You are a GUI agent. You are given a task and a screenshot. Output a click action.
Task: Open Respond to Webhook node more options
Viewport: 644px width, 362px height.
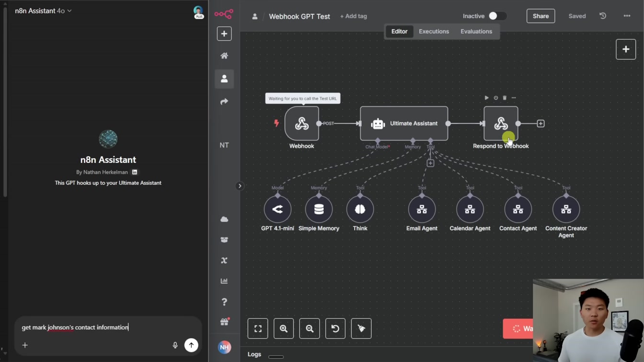pyautogui.click(x=514, y=98)
